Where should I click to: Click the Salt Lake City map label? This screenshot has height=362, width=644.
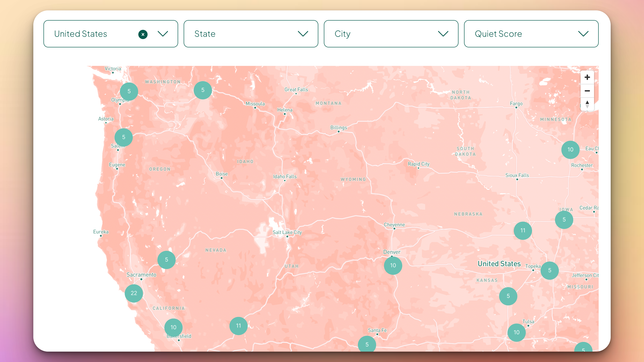point(287,232)
